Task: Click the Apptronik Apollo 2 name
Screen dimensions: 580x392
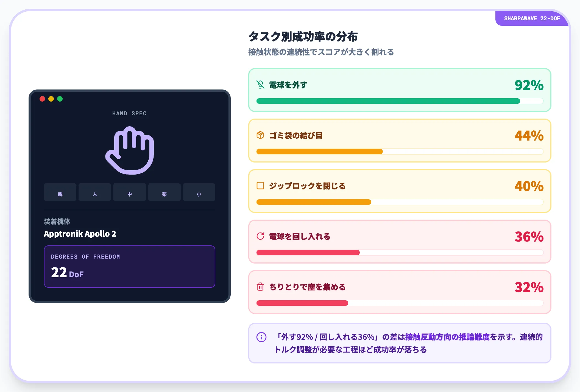Action: click(x=80, y=234)
